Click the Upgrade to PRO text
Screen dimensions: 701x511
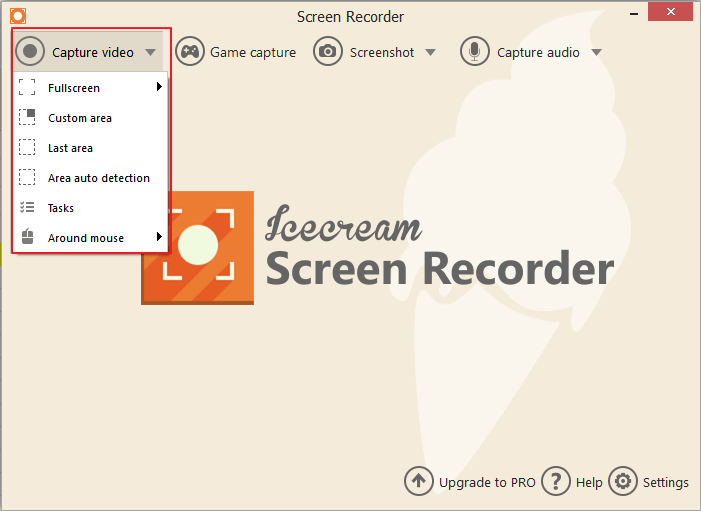coord(487,482)
